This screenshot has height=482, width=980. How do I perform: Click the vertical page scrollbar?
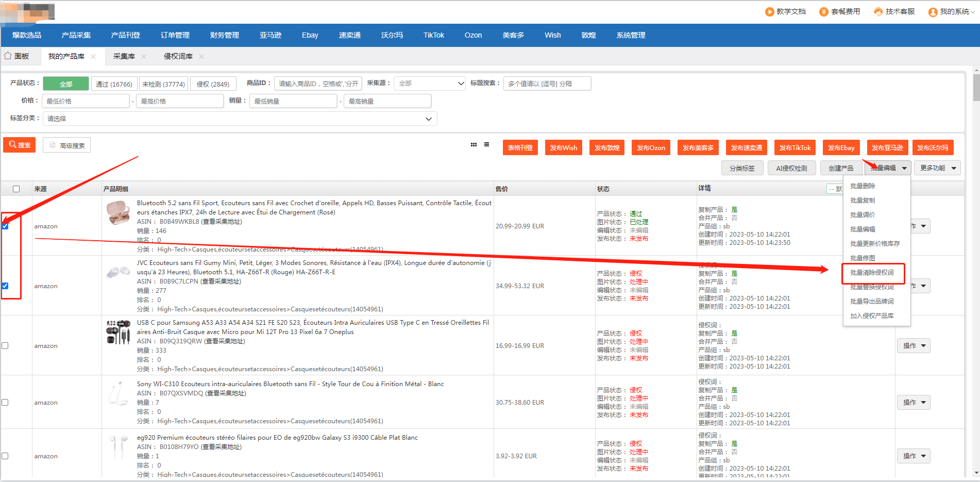pyautogui.click(x=976, y=88)
